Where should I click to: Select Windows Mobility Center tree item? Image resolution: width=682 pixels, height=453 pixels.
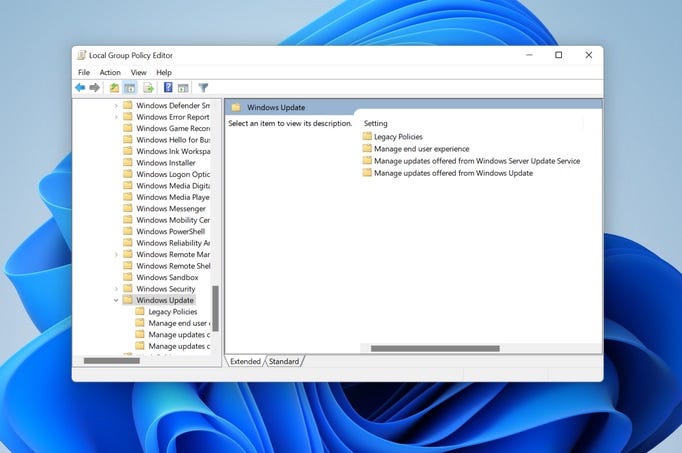(x=173, y=220)
